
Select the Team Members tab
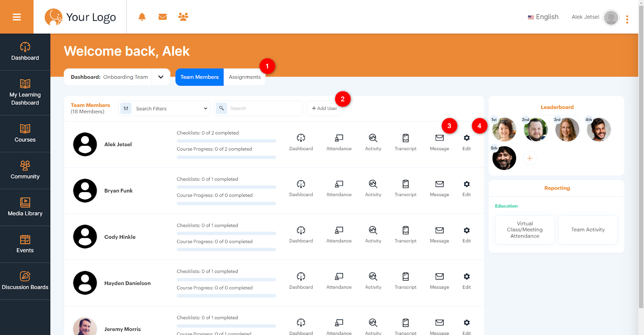pyautogui.click(x=199, y=77)
